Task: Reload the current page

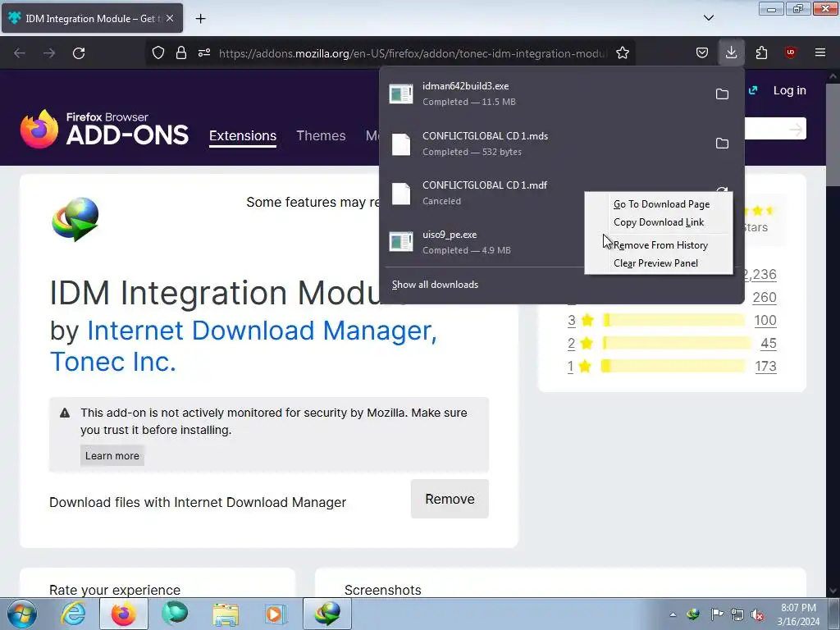Action: [x=79, y=53]
